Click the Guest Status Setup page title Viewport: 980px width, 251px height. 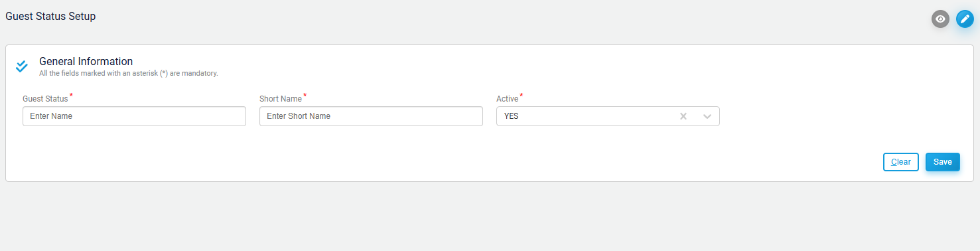[x=50, y=16]
